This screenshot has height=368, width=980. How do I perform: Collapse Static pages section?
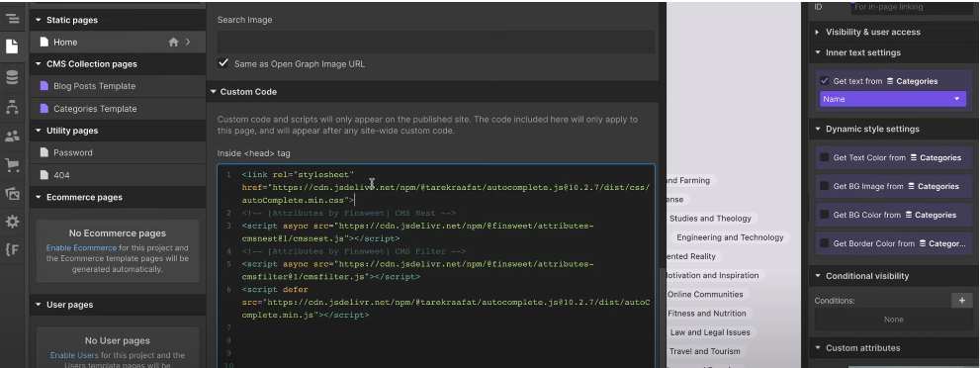point(39,20)
